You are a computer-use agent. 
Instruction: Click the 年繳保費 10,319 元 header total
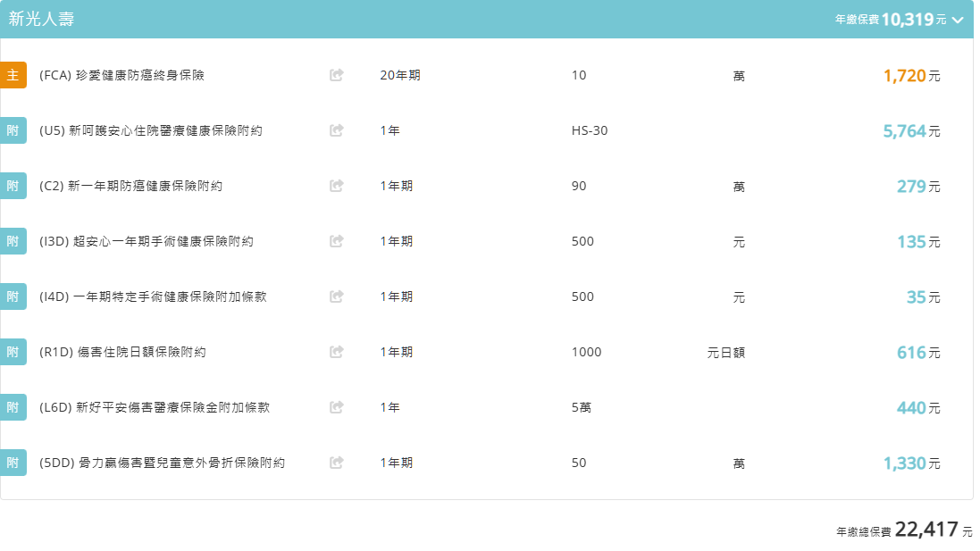pyautogui.click(x=890, y=20)
